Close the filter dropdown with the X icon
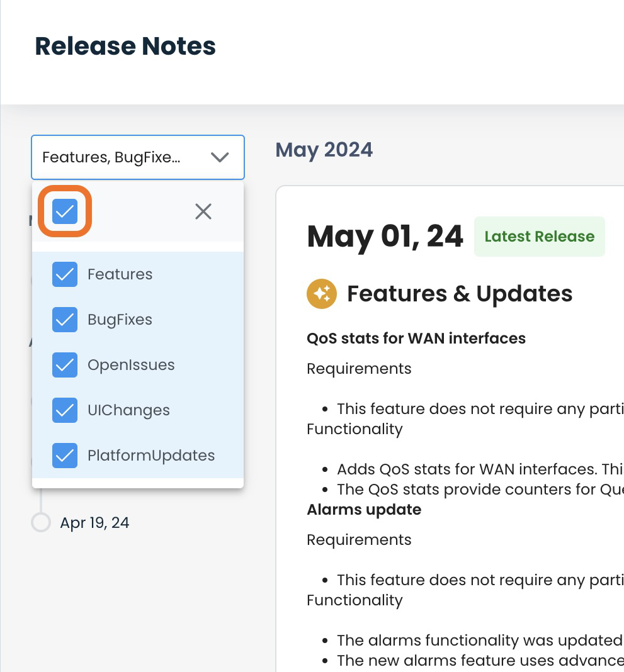Image resolution: width=624 pixels, height=672 pixels. (203, 211)
